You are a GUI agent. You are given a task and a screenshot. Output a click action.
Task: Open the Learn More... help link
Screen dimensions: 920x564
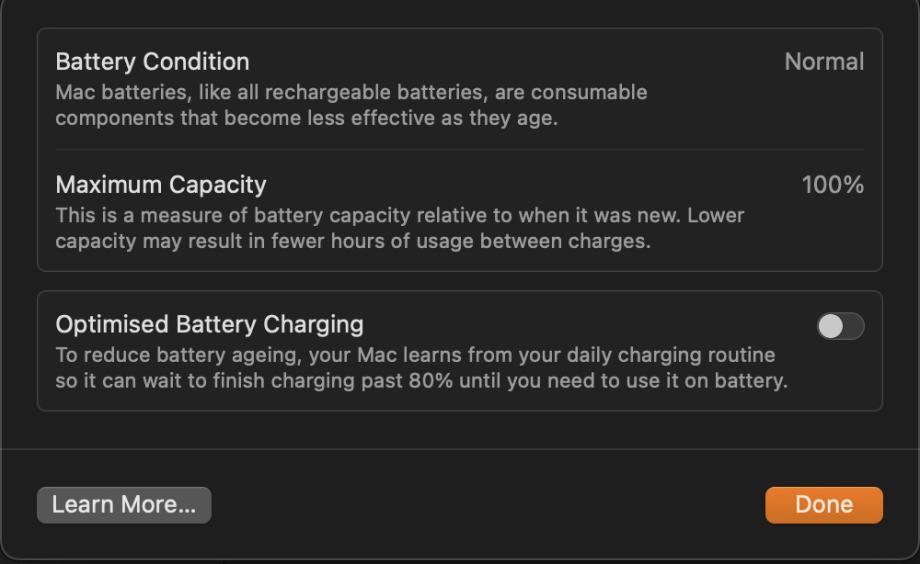(x=124, y=505)
